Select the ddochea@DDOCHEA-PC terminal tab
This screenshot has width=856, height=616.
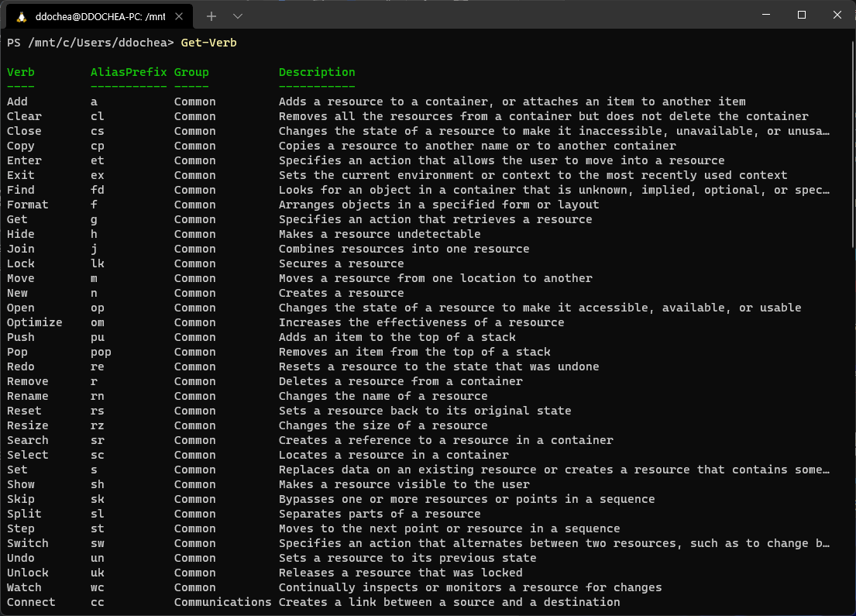pos(99,16)
